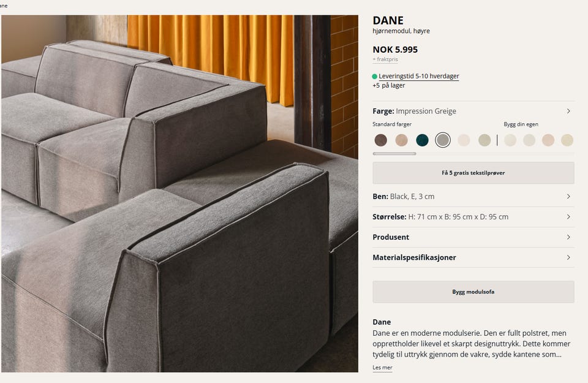Click the 'Bygg modulsofa' button

(473, 292)
